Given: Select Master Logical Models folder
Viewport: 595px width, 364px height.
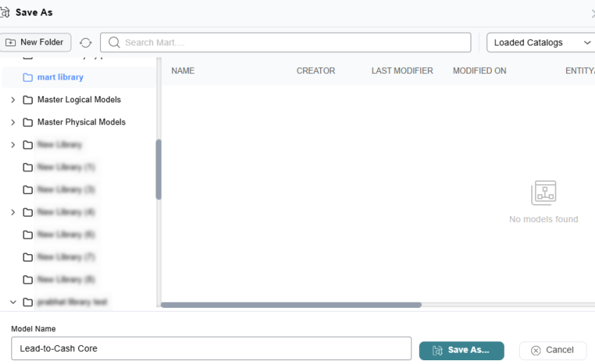Looking at the screenshot, I should [x=79, y=100].
